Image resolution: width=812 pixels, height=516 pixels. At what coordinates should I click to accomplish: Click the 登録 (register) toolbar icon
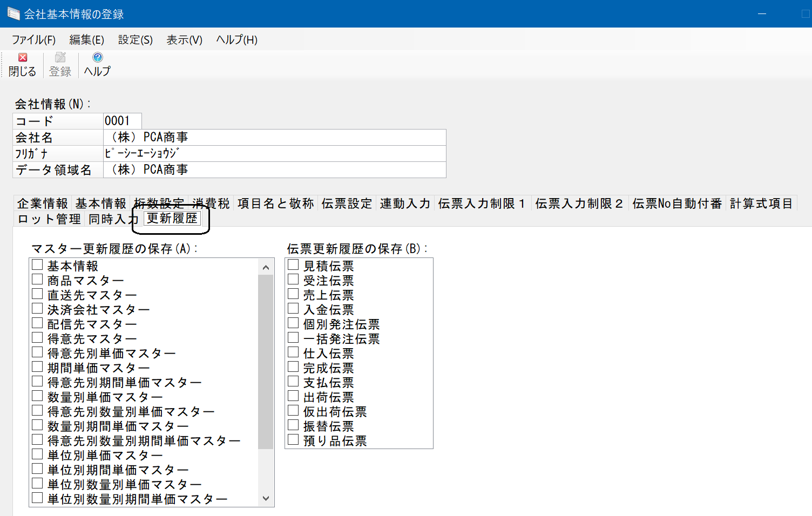[60, 58]
